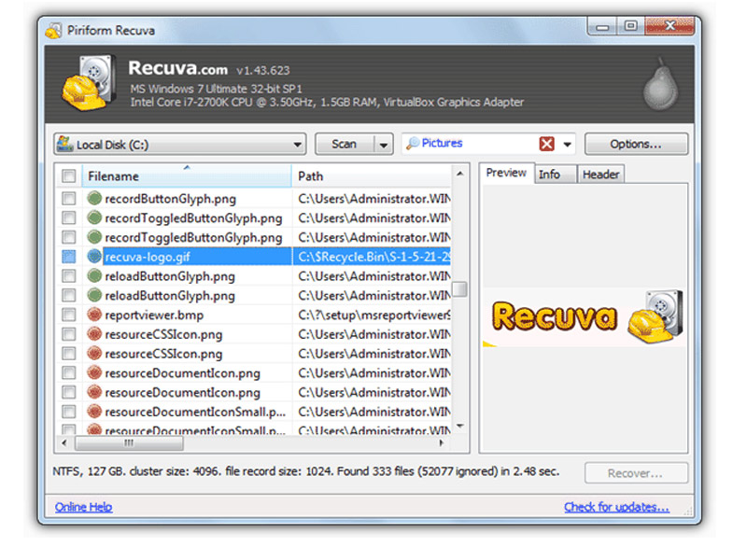Click the scroll right arrow of file list
The height and width of the screenshot is (560, 747).
coord(441,443)
